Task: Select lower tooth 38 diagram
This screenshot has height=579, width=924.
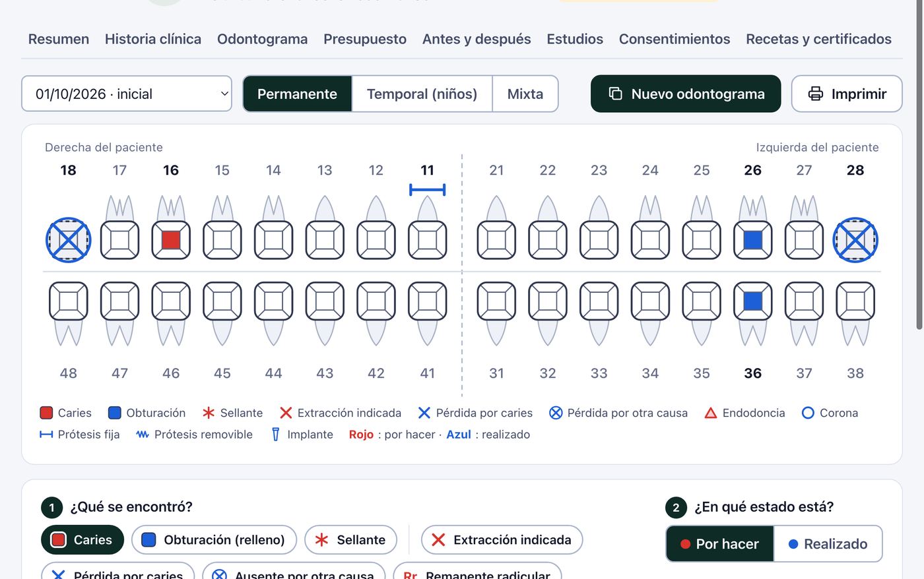Action: pos(855,302)
